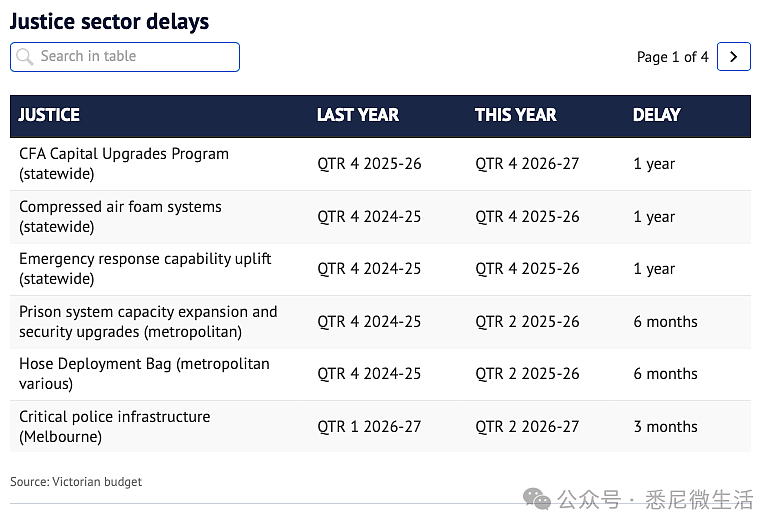Select the Page 1 of 4 indicator
This screenshot has height=530, width=778.
672,57
